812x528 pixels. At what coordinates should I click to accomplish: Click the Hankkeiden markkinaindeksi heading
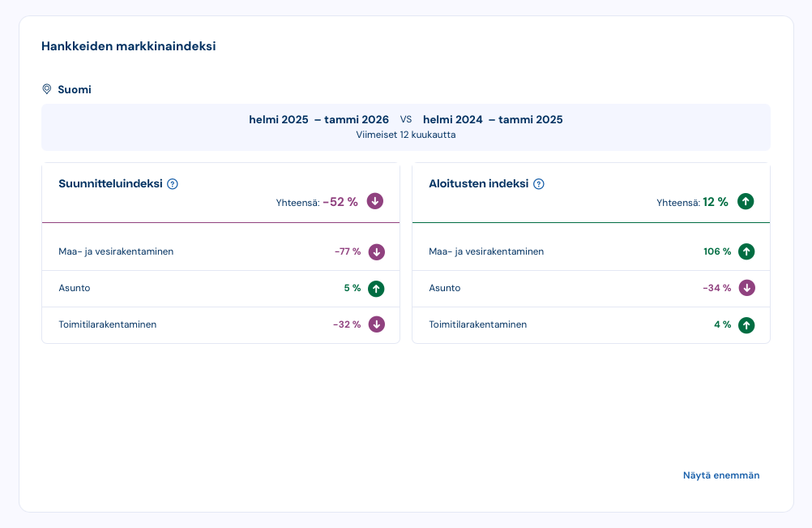(128, 46)
